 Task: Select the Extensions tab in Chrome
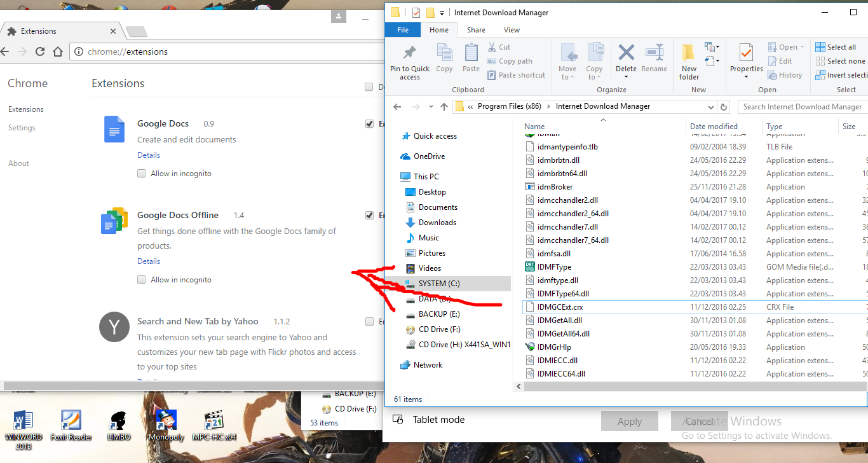click(x=62, y=31)
